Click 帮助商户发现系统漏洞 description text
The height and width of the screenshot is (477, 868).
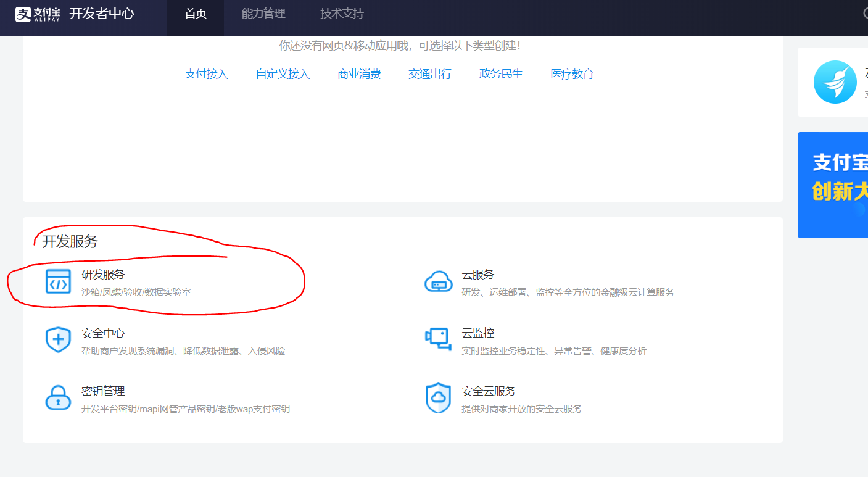pyautogui.click(x=183, y=351)
